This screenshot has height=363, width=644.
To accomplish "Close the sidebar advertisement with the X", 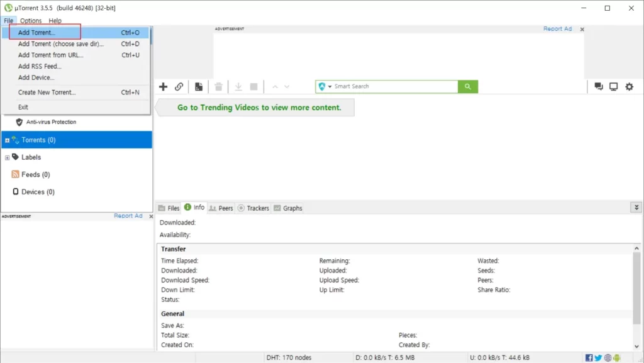I will [x=151, y=216].
